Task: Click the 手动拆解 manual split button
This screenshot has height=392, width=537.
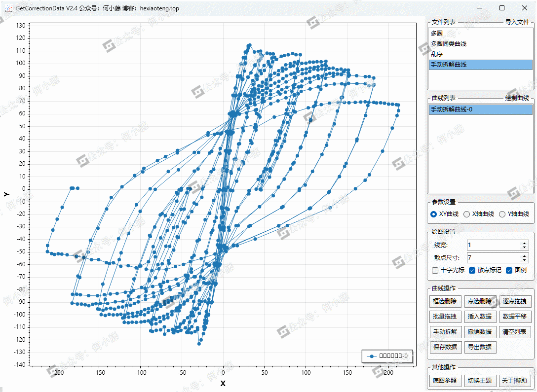Action: coord(445,332)
